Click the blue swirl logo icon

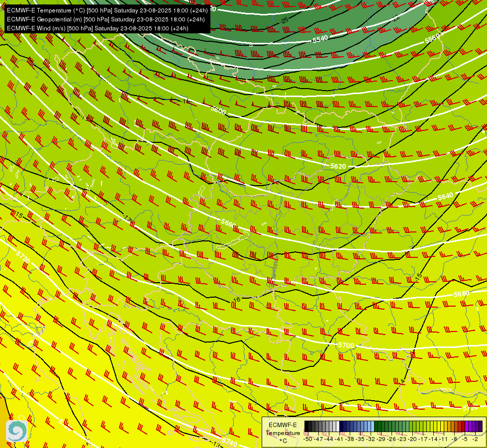coord(17,431)
